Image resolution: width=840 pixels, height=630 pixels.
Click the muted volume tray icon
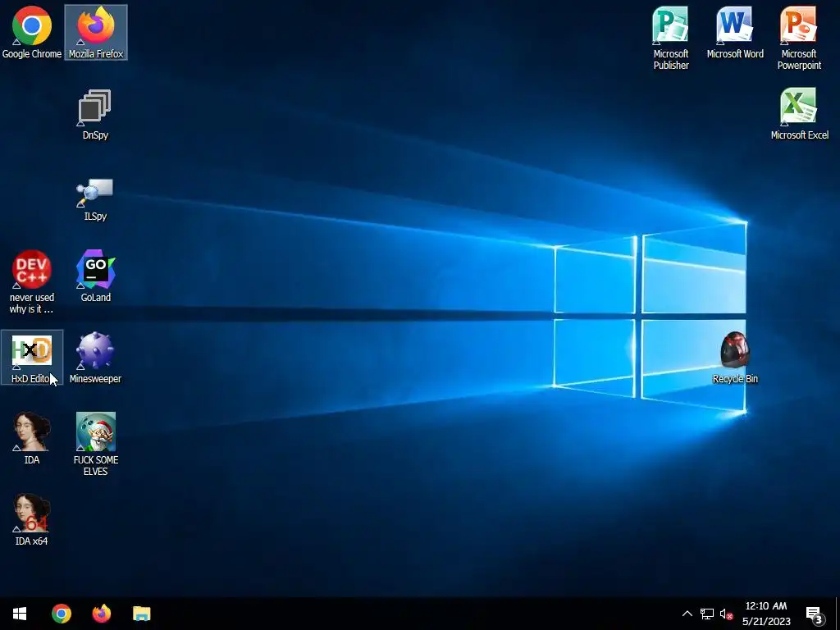pos(727,614)
